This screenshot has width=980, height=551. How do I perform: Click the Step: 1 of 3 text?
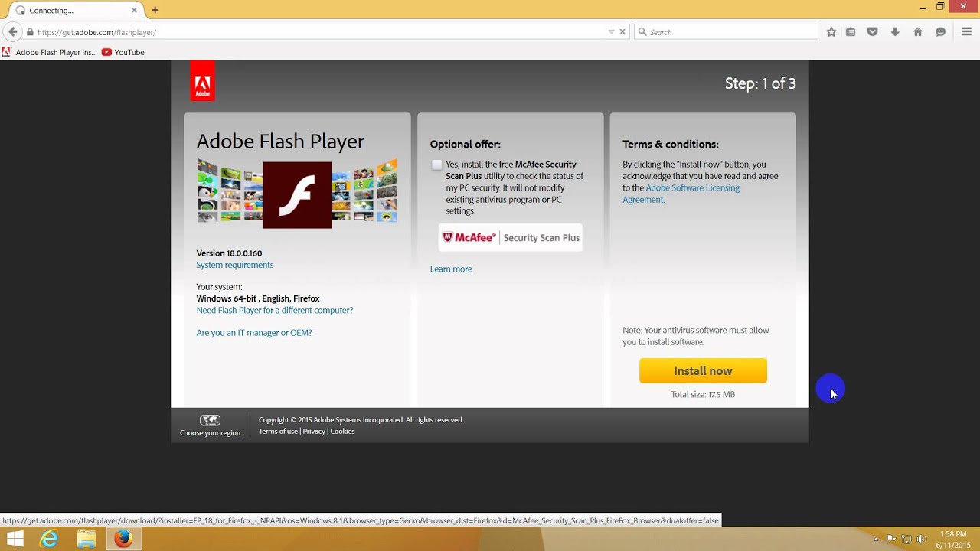click(760, 83)
